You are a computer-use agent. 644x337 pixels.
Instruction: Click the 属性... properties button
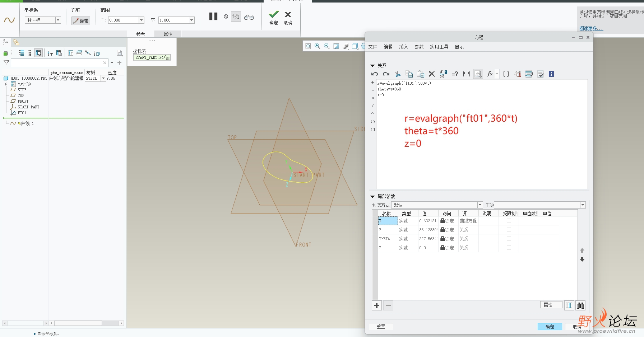point(551,305)
